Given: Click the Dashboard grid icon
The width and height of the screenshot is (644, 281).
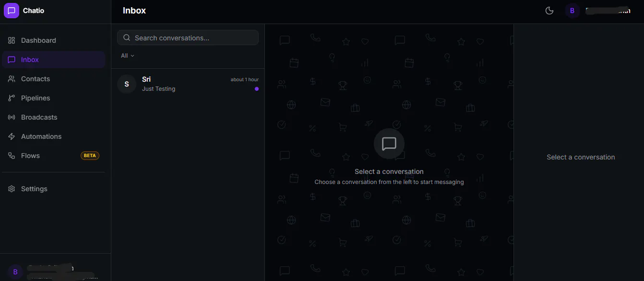Looking at the screenshot, I should coord(12,40).
